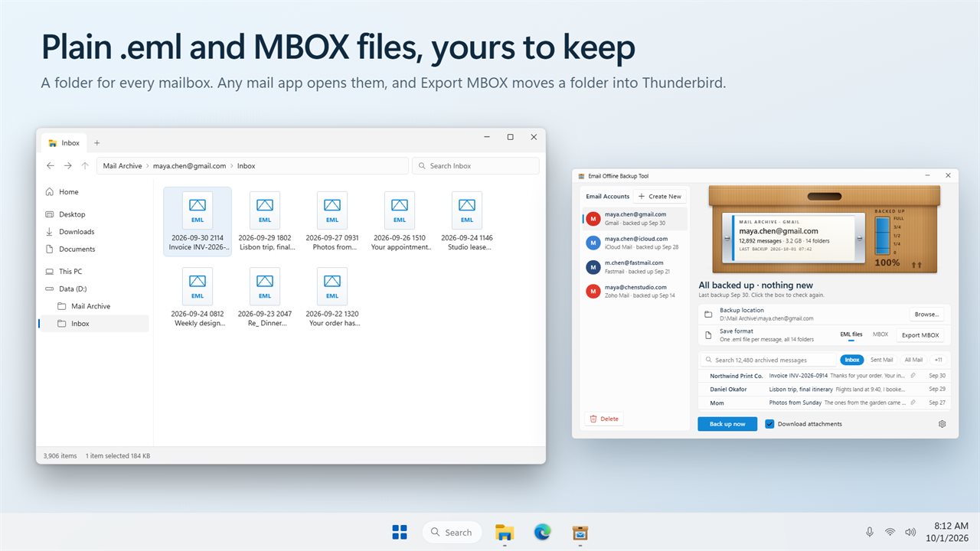Open Mail Archive folder in sidebar tree
Image resolution: width=980 pixels, height=551 pixels.
coord(93,306)
